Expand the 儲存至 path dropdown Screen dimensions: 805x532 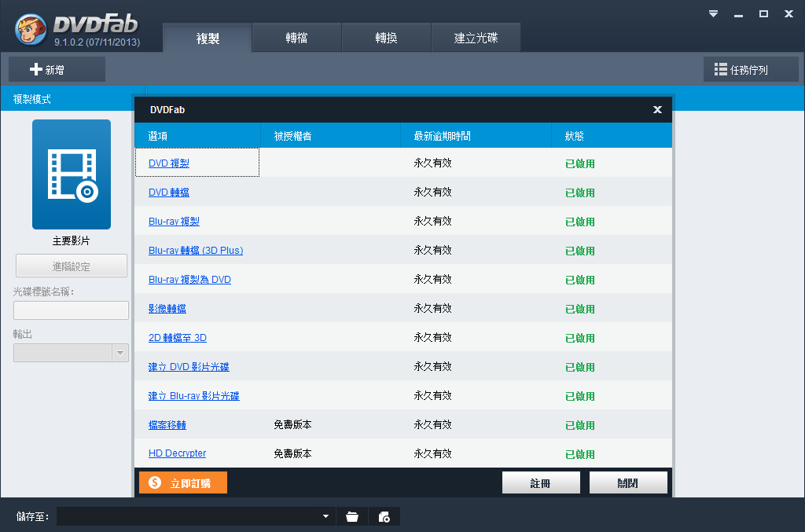pos(325,516)
